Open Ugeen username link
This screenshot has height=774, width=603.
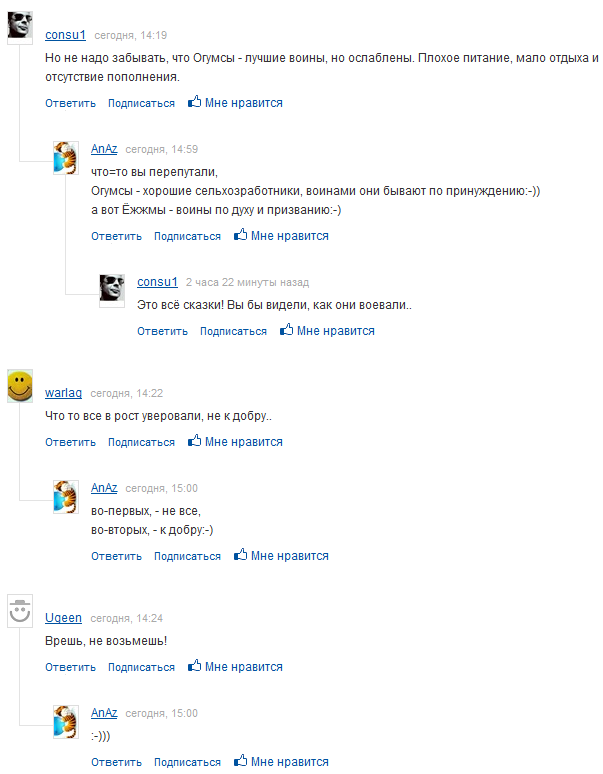pos(63,618)
